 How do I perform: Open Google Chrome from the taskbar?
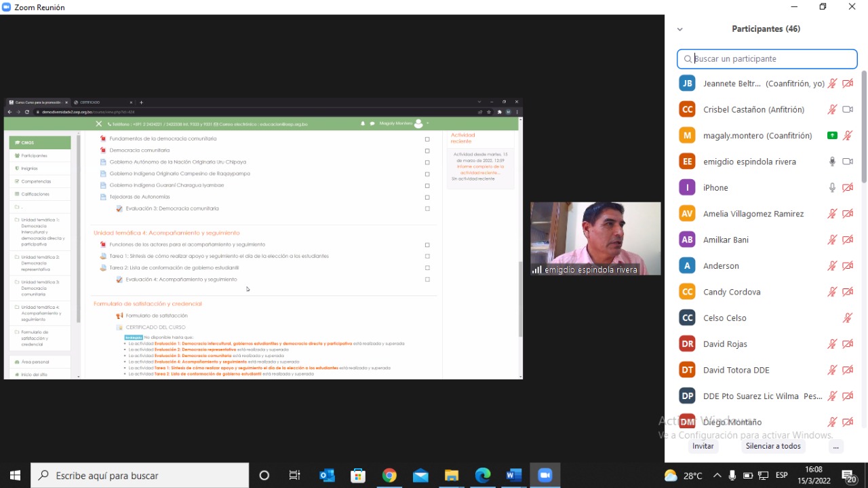(389, 475)
